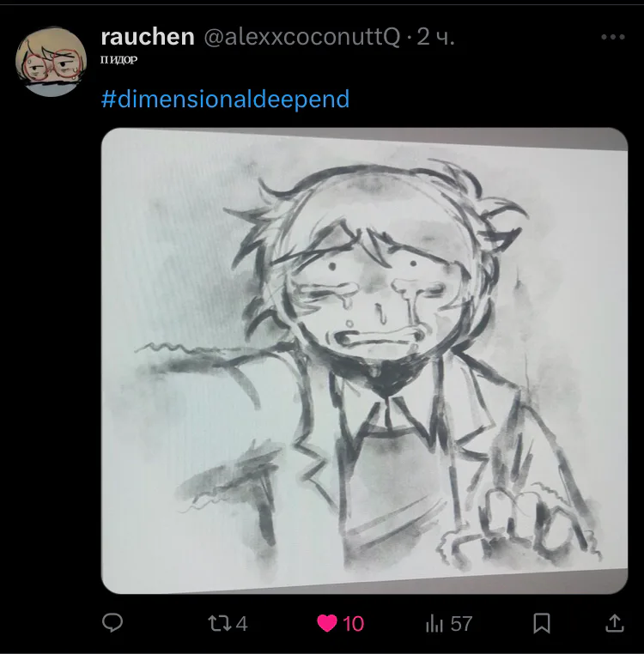The height and width of the screenshot is (654, 644).
Task: Open the @alexxcoconuttQ handle link
Action: (x=302, y=37)
